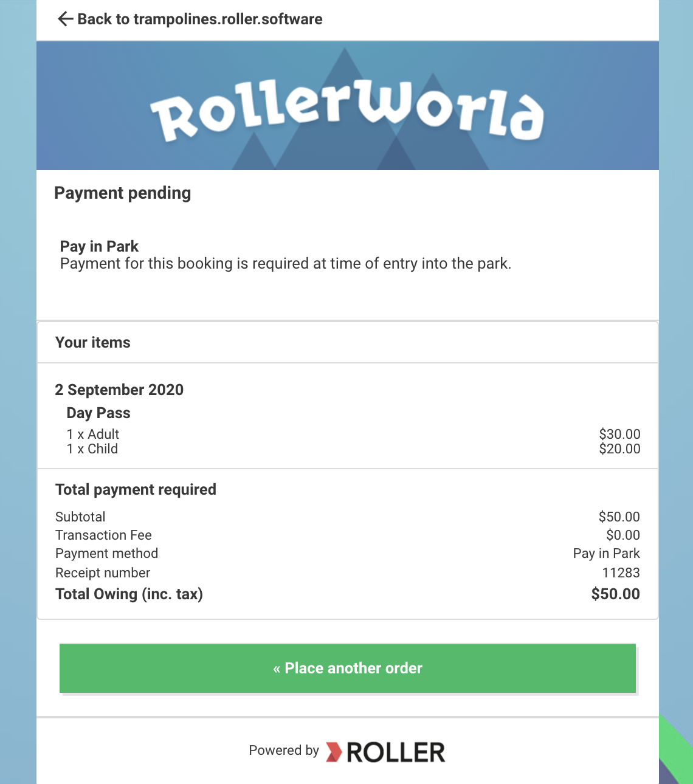Click the Powered by text
Viewport: 693px width, 784px height.
point(284,751)
